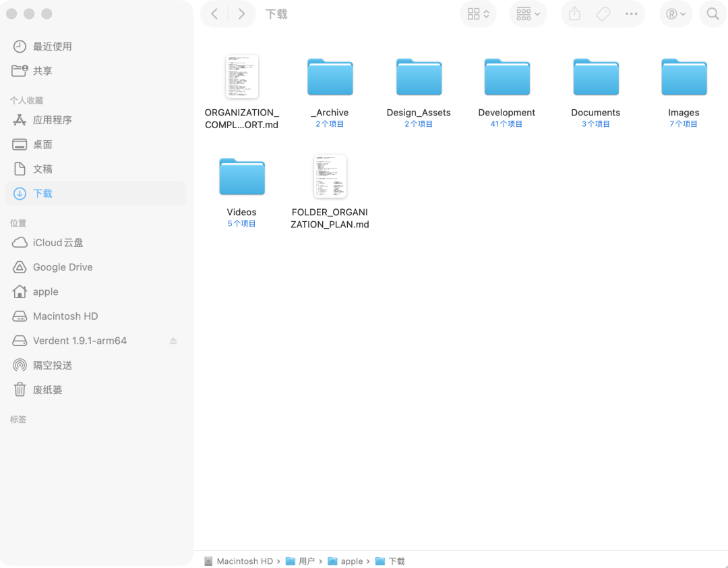The height and width of the screenshot is (568, 728).
Task: Click Macintosh HD in path bar
Action: pyautogui.click(x=244, y=561)
